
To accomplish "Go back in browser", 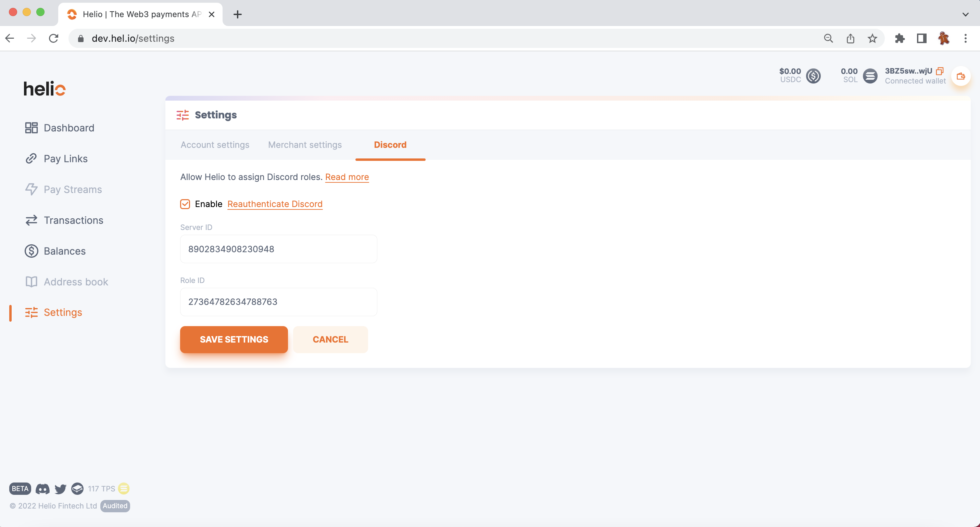I will click(10, 38).
